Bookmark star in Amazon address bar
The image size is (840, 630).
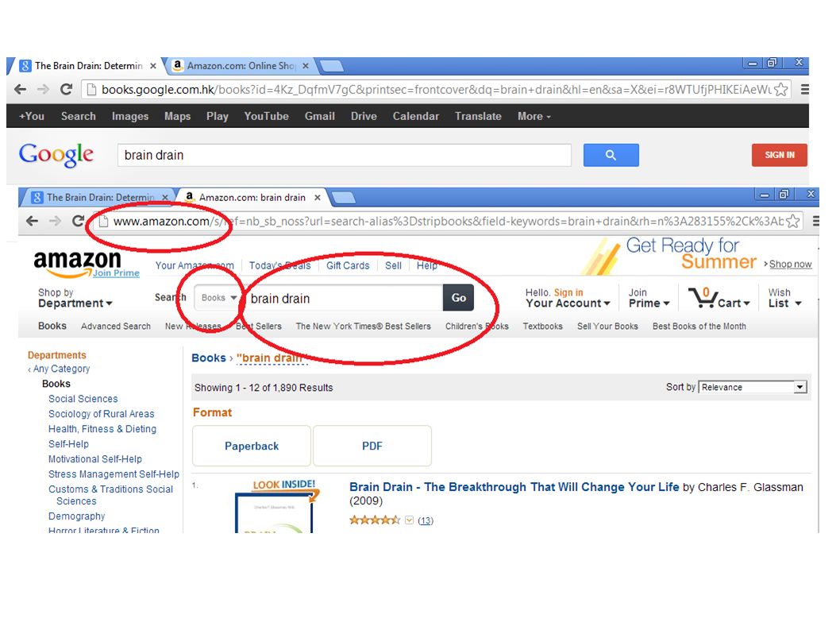793,221
